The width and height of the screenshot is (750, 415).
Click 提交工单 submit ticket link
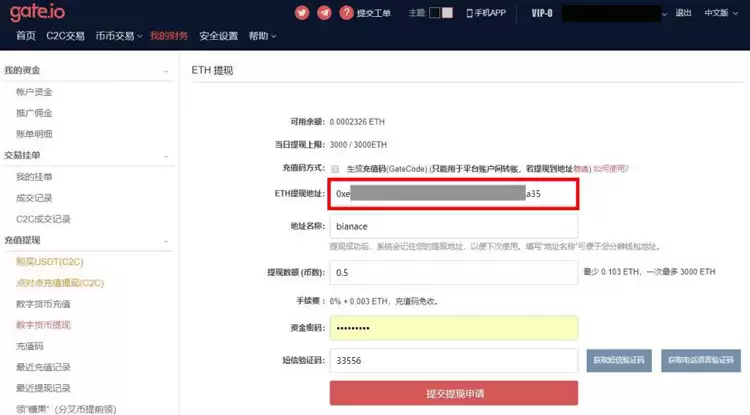[374, 13]
